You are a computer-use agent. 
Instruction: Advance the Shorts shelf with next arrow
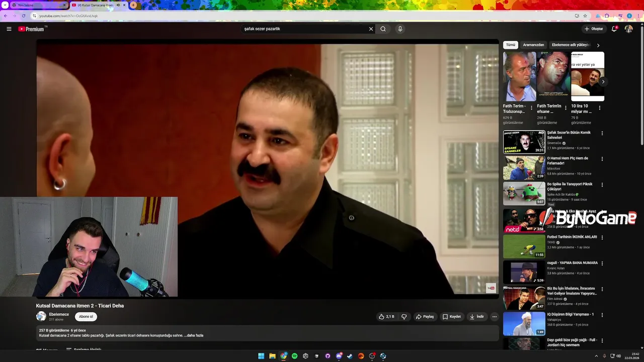coord(603,81)
